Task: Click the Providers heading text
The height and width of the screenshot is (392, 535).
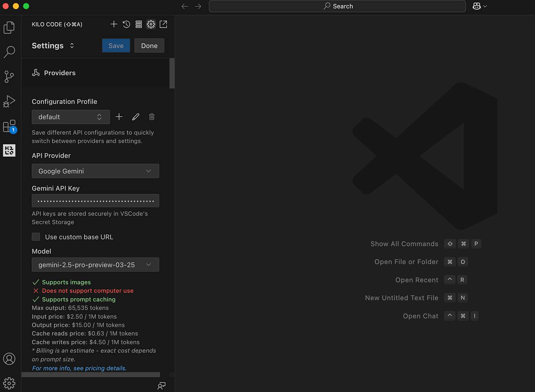Action: 60,73
